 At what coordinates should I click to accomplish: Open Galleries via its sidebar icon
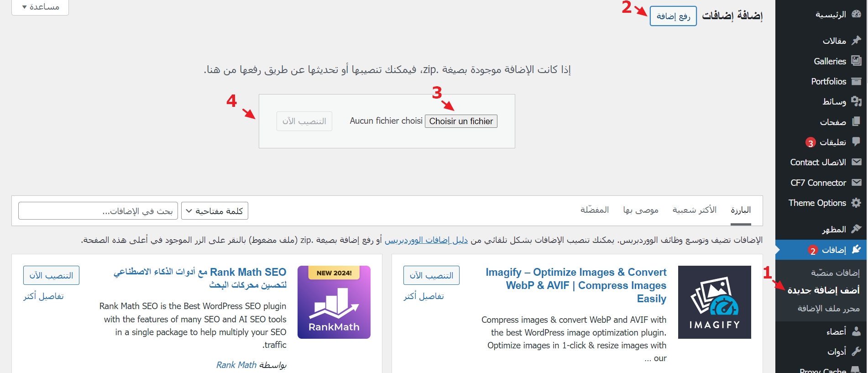(x=856, y=61)
